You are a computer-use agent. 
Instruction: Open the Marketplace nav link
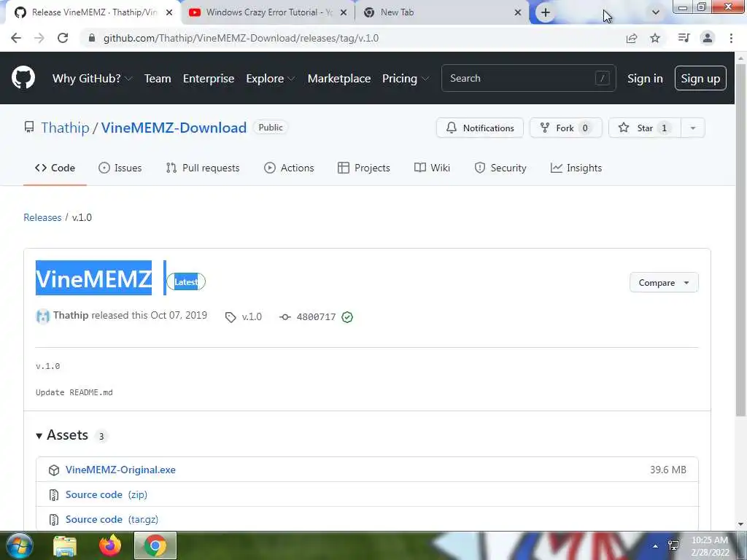tap(339, 79)
